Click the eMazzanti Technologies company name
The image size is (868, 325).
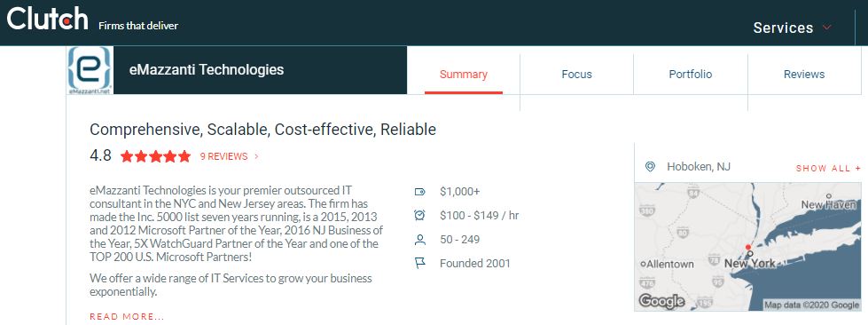click(x=206, y=70)
